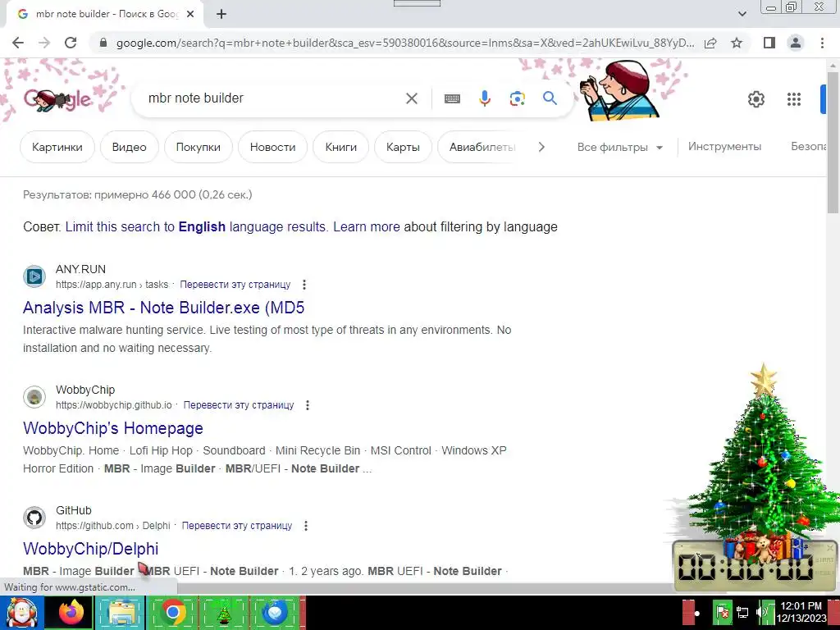Open Google quick settings gear

point(756,99)
